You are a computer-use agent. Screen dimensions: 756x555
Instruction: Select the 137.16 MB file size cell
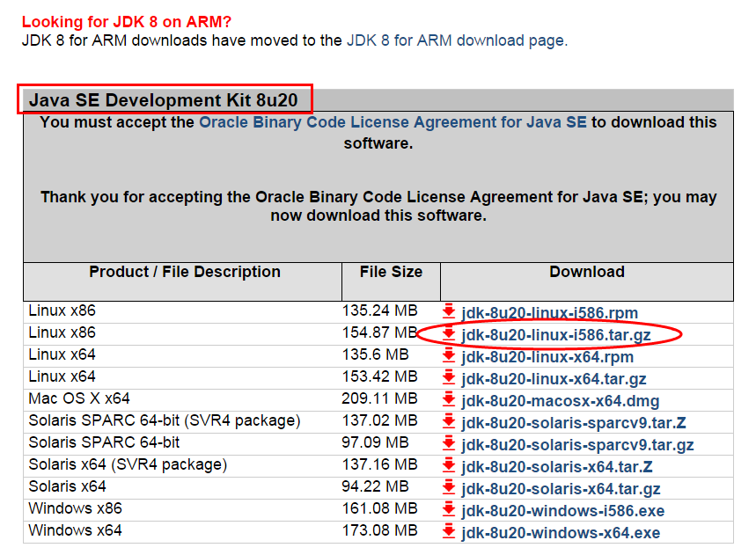tap(379, 465)
